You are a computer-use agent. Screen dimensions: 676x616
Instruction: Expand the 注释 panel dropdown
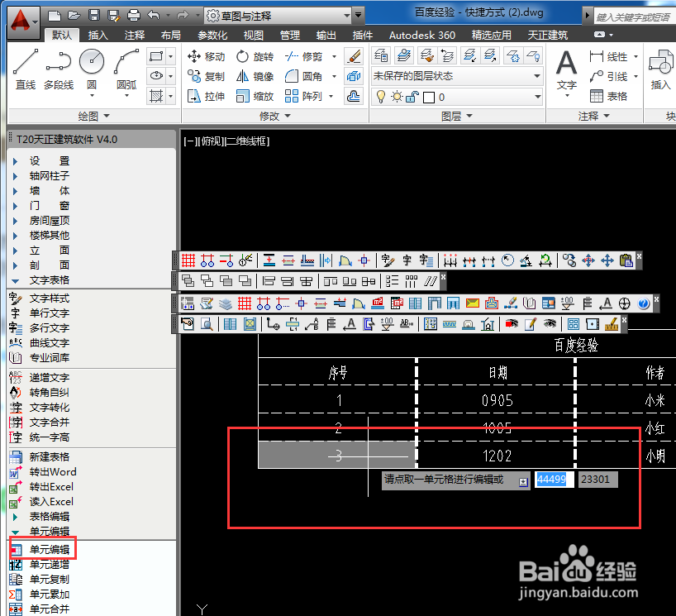(x=593, y=116)
